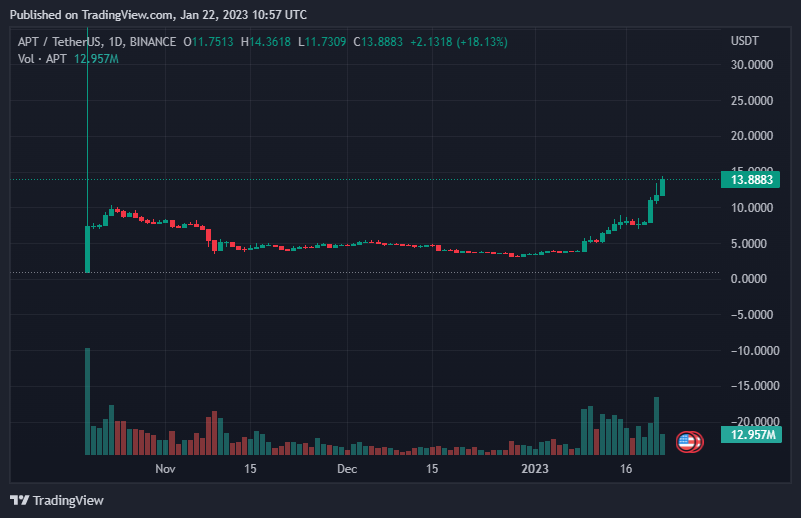
Task: Click the close value C13.8883
Action: click(x=378, y=42)
